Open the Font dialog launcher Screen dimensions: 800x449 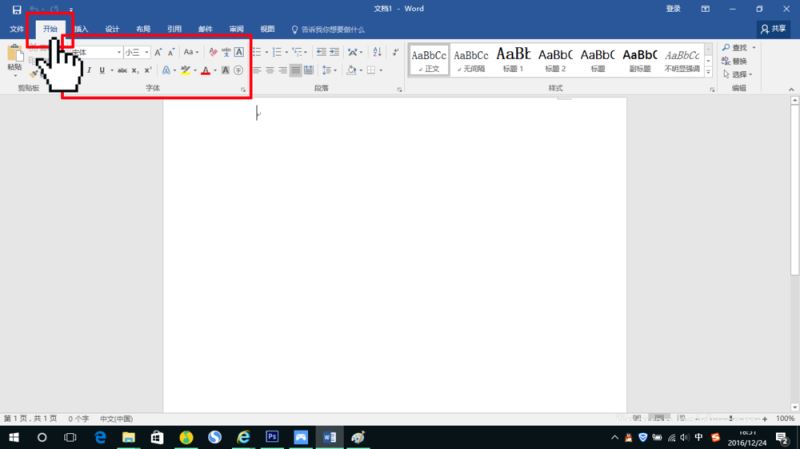click(243, 90)
